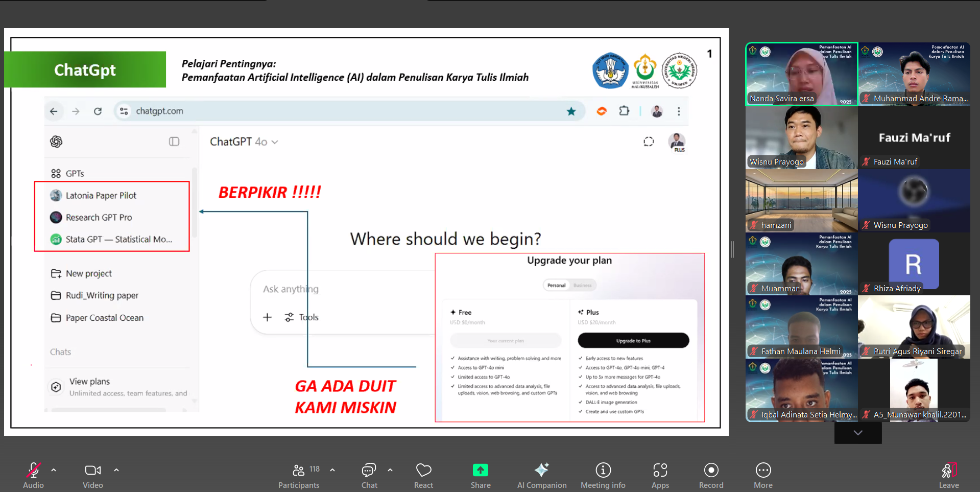Open the Chat panel

(369, 475)
